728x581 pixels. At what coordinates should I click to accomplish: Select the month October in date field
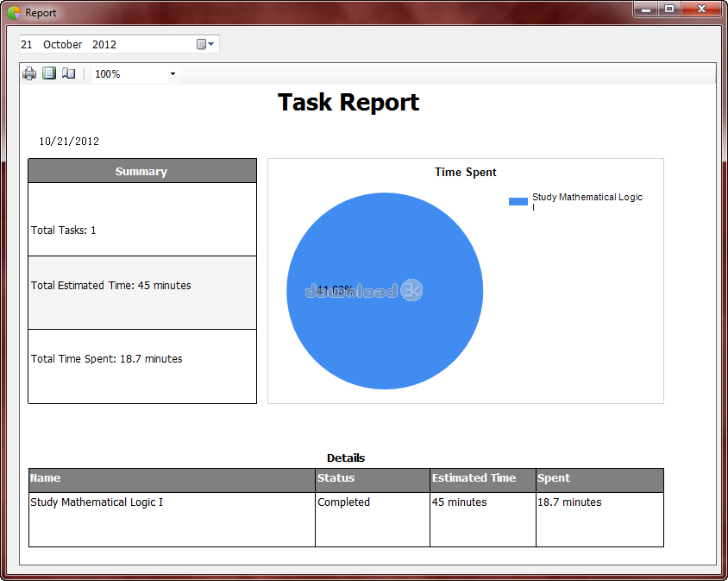pos(62,44)
